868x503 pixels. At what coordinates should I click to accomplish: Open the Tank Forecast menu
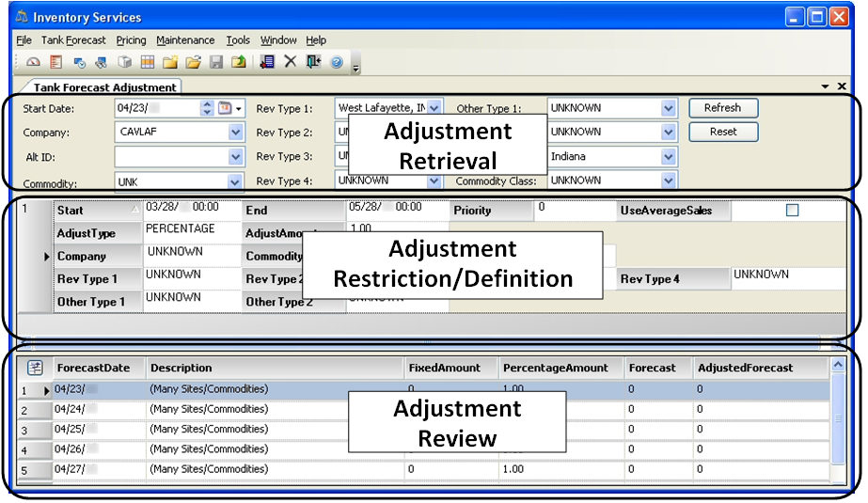coord(73,40)
